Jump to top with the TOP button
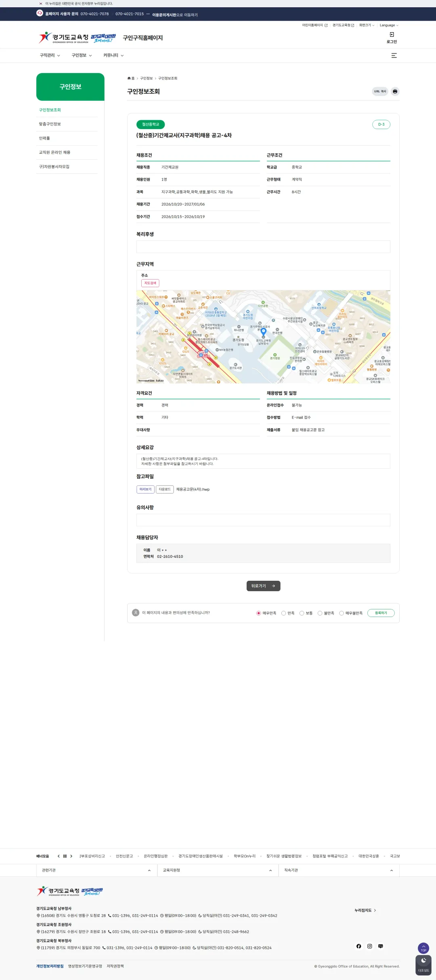The width and height of the screenshot is (436, 980). (x=423, y=948)
